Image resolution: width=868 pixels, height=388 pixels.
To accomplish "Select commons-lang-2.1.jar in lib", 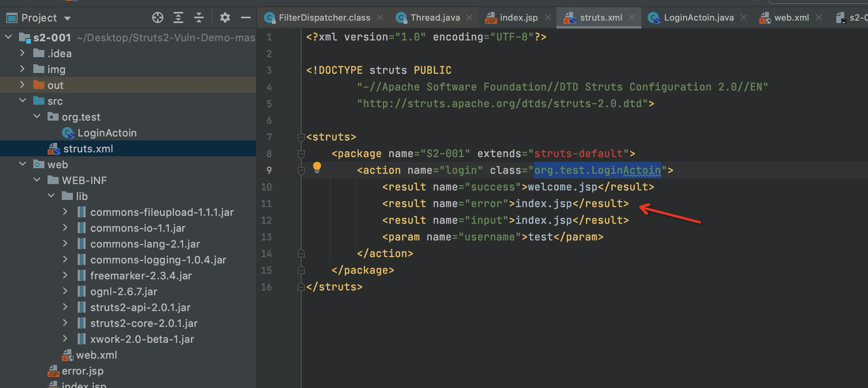I will click(x=145, y=244).
